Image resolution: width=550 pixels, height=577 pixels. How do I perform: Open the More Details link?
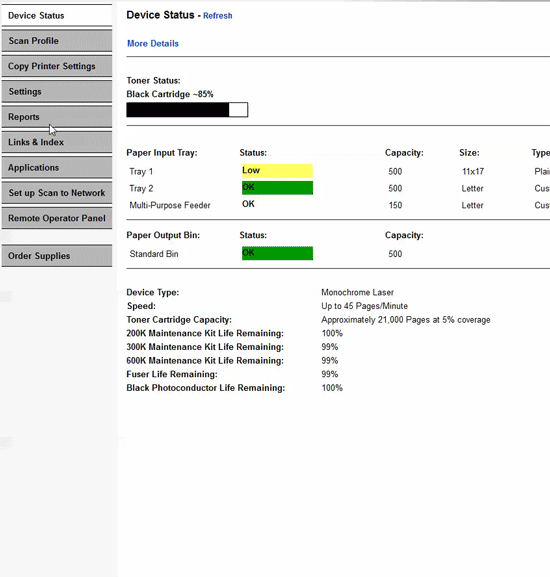[153, 43]
